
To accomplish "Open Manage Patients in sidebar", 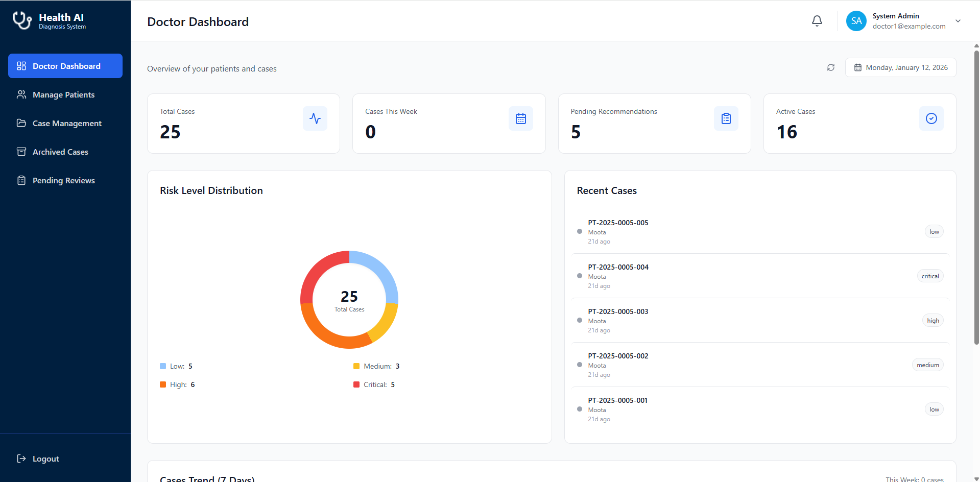I will pos(65,94).
